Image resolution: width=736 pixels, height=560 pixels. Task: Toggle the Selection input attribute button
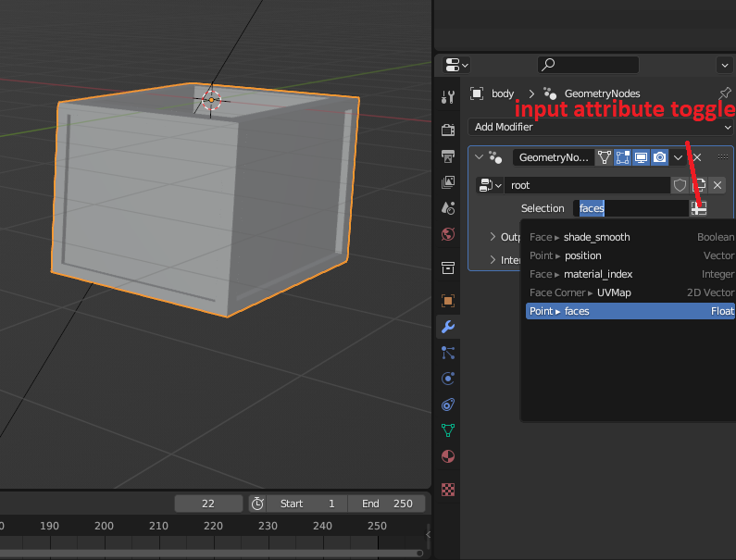pos(698,209)
